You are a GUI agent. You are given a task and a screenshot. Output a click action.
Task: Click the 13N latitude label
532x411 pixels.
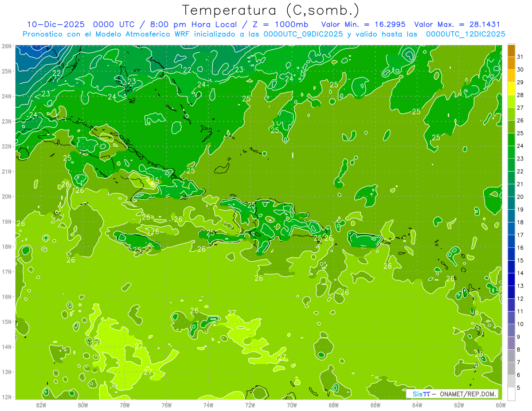pos(7,372)
